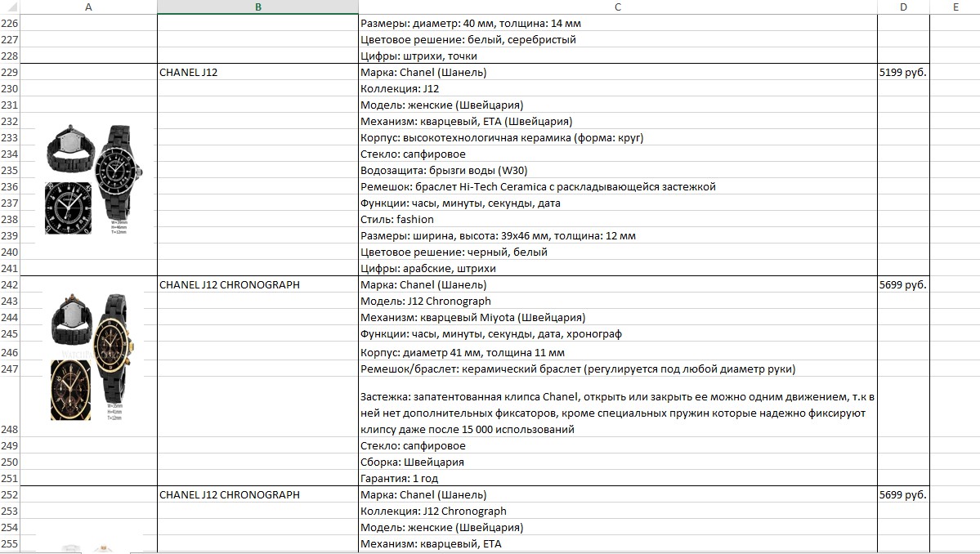Select cell 'Водозащита: брызги воды (W30)'
Screen dimensions: 980x554
[617, 171]
